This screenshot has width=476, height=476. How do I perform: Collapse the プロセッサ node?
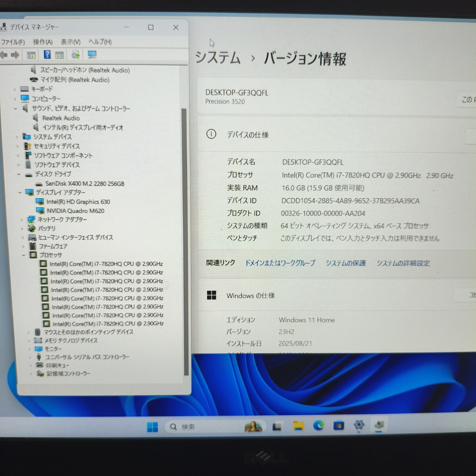coord(24,255)
